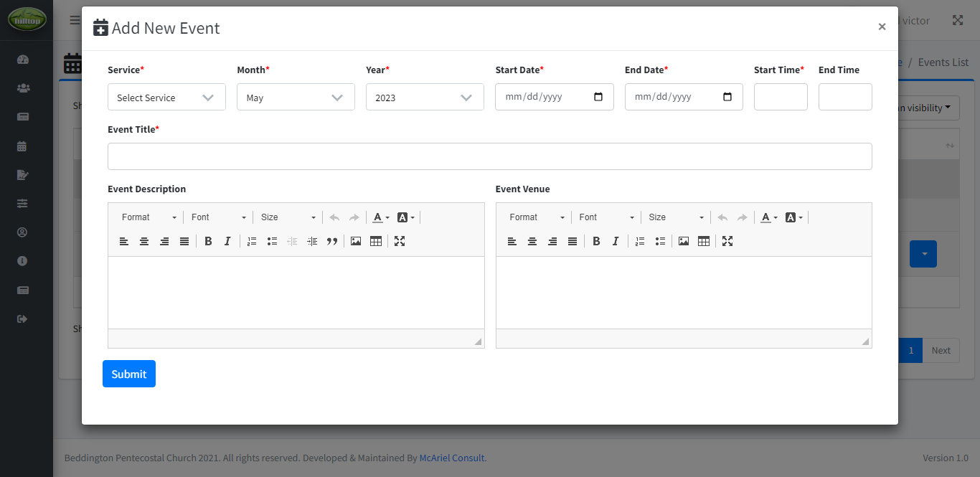Screen dimensions: 980x477
Task: Open Font dropdown in Event Description
Action: click(x=218, y=217)
